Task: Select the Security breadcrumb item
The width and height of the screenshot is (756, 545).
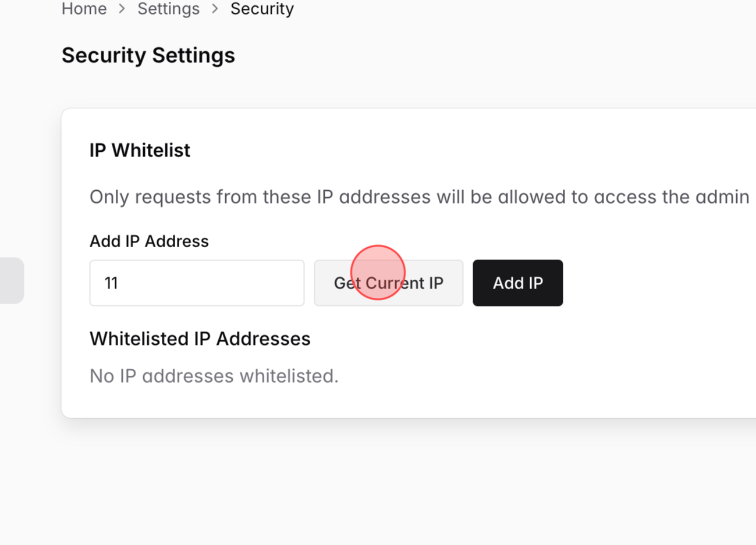Action: pyautogui.click(x=261, y=9)
